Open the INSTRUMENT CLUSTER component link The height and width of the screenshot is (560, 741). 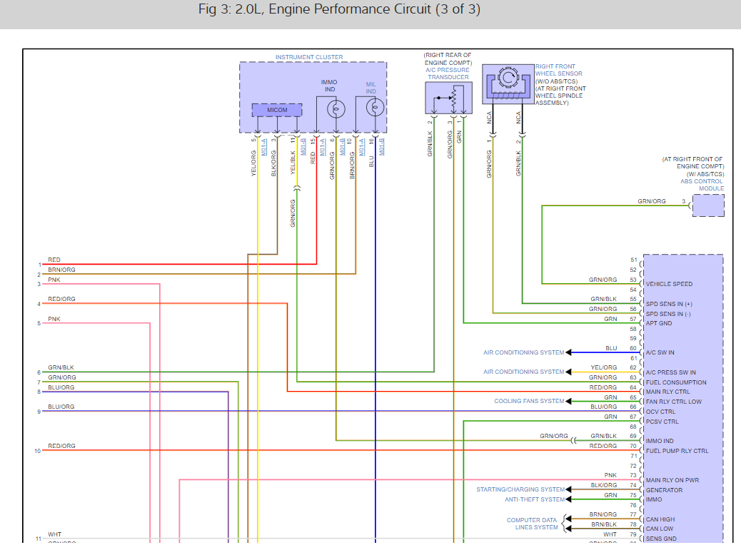tap(309, 57)
